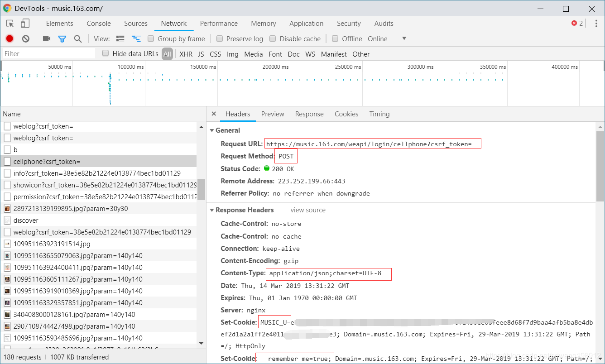Click the capture screenshots camera icon
This screenshot has height=364, width=605.
(47, 39)
